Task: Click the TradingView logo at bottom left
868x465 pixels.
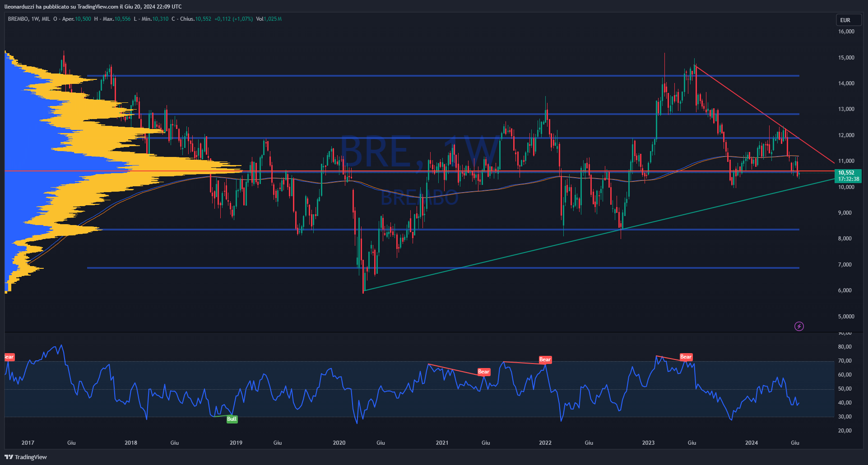Action: click(x=26, y=457)
